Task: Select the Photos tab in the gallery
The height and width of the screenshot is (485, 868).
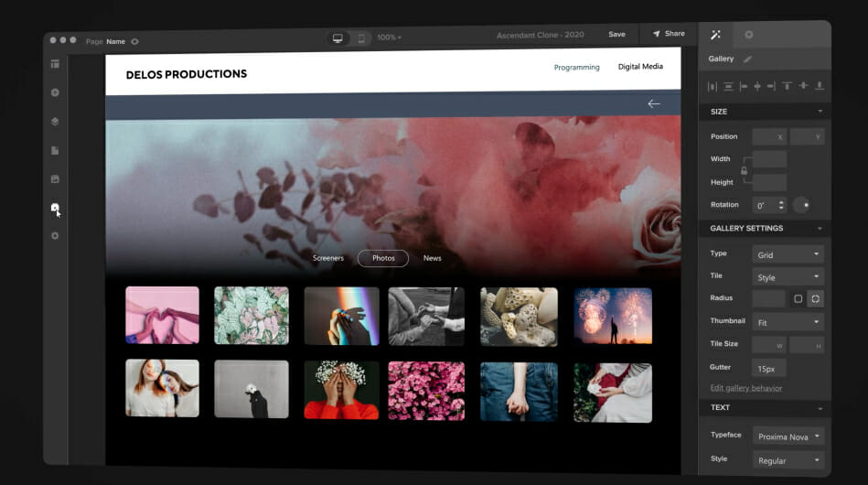Action: click(x=383, y=258)
